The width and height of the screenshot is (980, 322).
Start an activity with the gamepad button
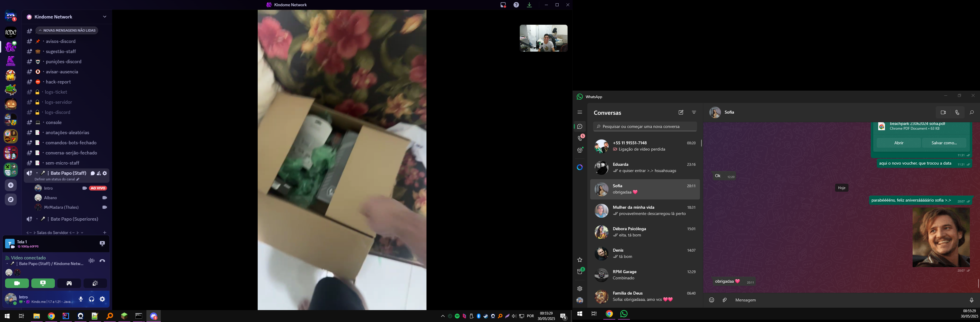click(69, 283)
